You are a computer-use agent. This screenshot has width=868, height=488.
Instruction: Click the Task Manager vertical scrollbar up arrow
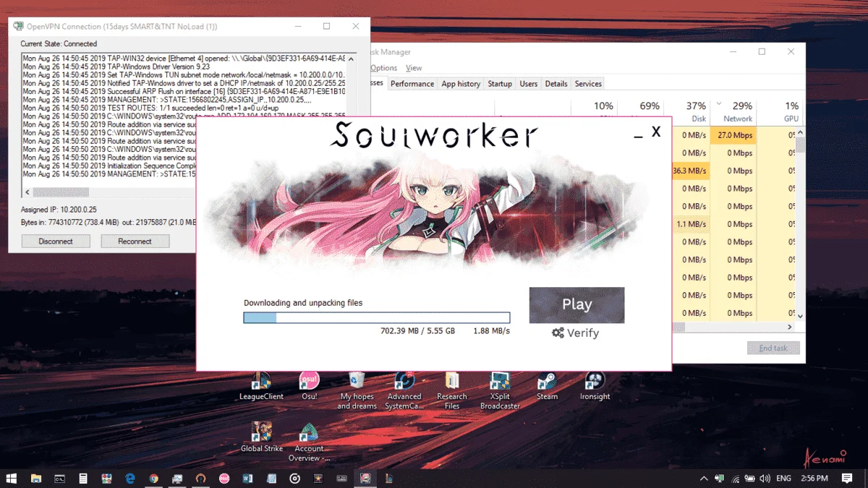[800, 131]
